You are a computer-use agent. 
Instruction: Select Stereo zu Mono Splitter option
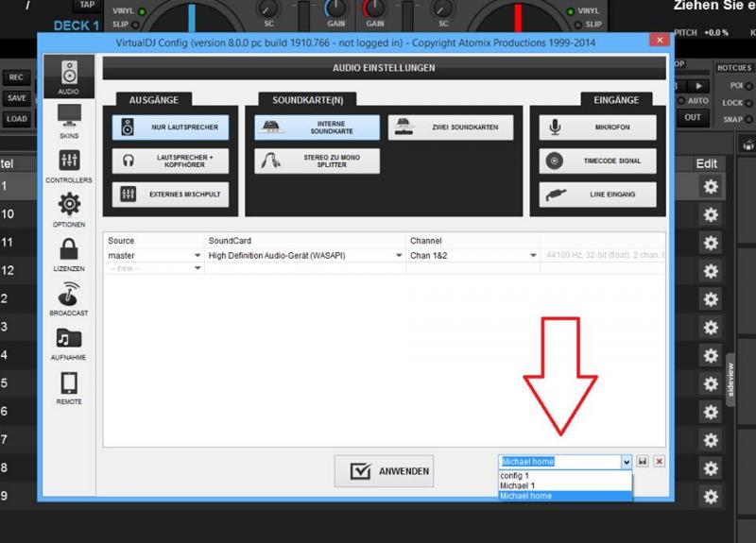(x=317, y=161)
